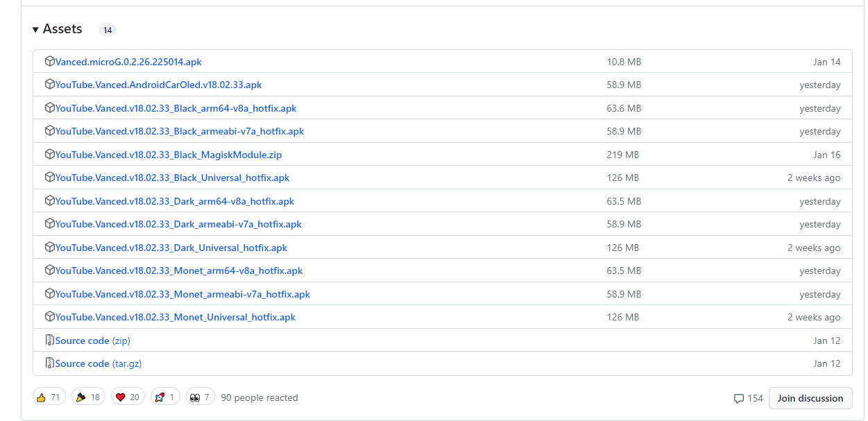The image size is (868, 421).
Task: Download the Black_MagiskModule.zip file
Action: (x=169, y=155)
